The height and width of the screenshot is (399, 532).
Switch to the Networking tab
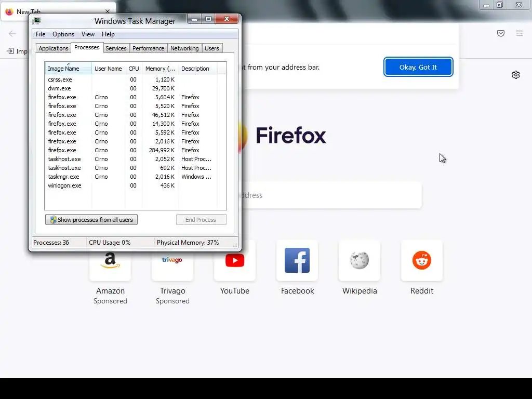coord(184,48)
